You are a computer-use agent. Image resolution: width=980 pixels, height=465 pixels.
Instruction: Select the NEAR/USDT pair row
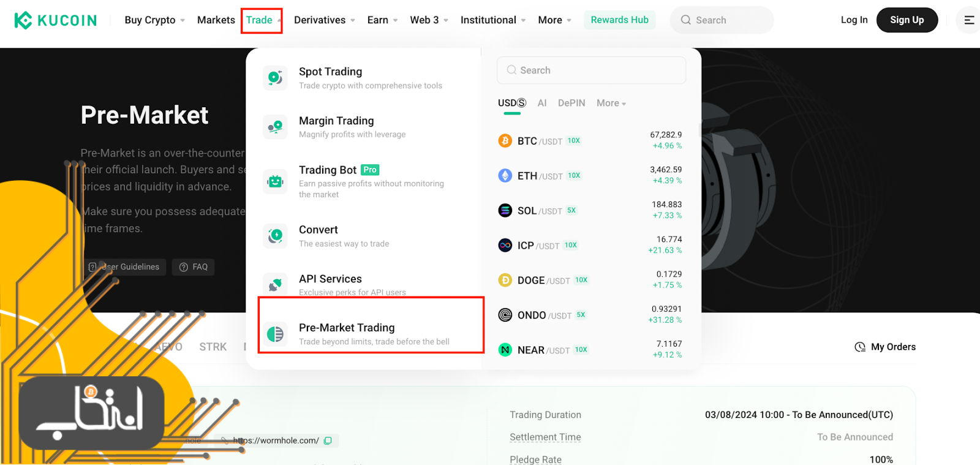tap(590, 350)
